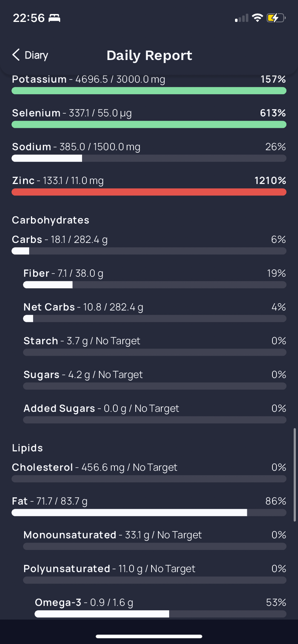Open Fiber nutrient details

tap(155, 279)
